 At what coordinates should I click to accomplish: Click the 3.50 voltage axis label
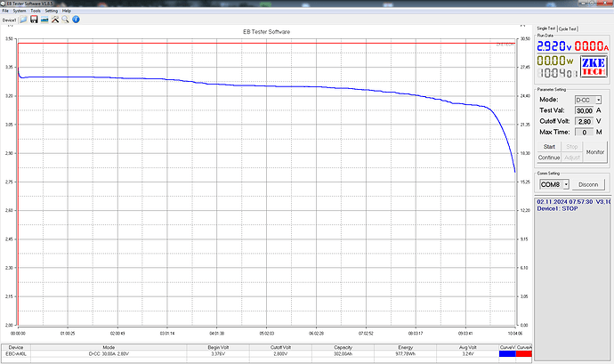(9, 39)
